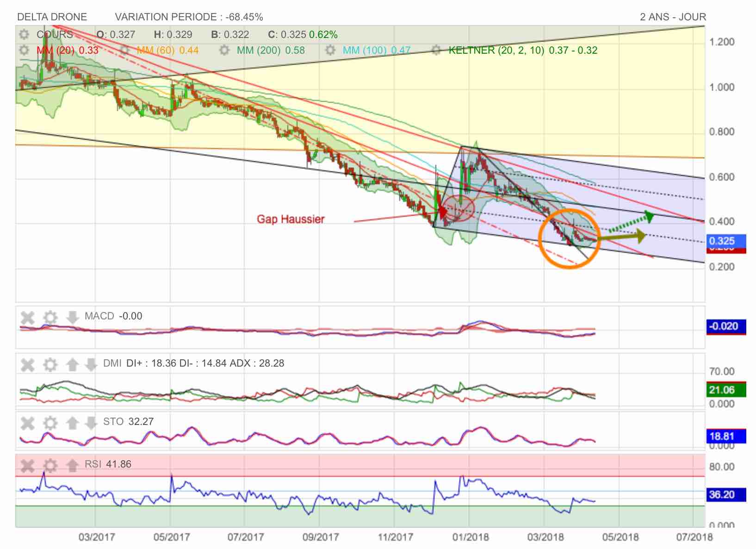
Task: Open settings gear for MM (60) average
Action: pyautogui.click(x=125, y=50)
